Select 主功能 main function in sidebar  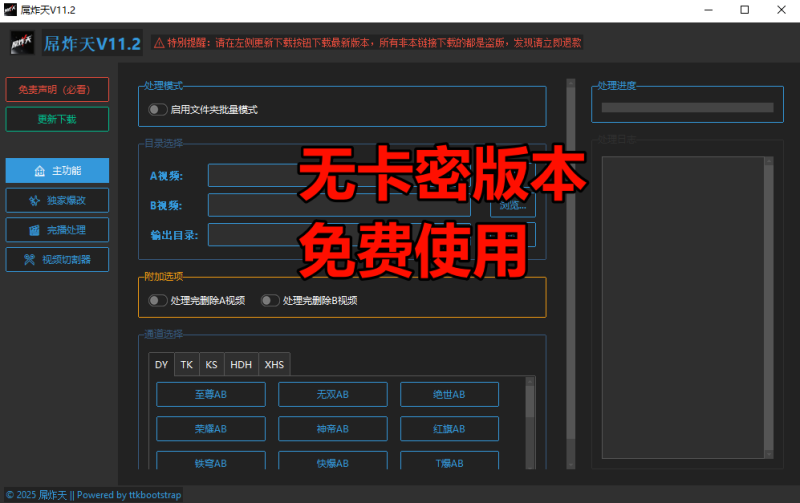click(57, 170)
